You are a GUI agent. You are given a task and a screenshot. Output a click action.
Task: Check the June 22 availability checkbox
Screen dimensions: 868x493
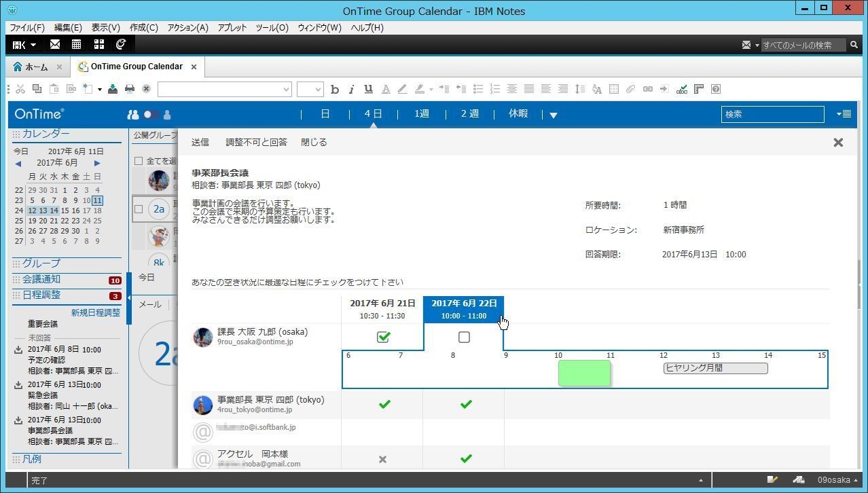(464, 337)
